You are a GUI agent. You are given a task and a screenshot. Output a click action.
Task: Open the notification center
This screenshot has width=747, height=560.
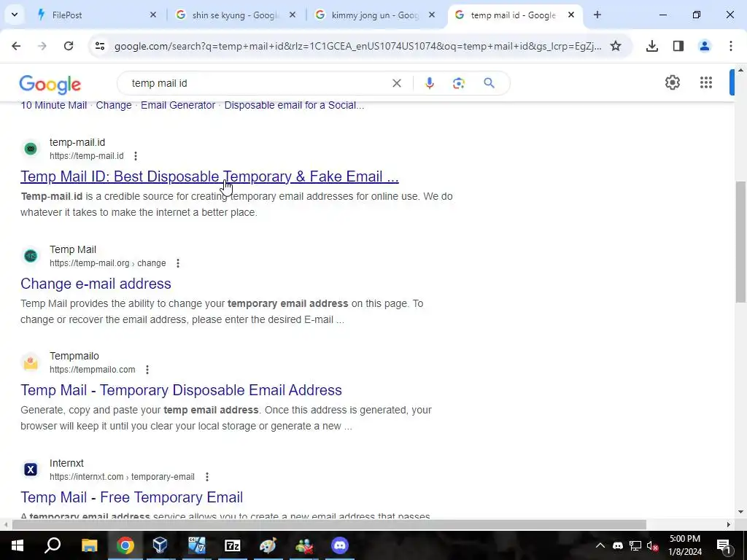tap(724, 545)
